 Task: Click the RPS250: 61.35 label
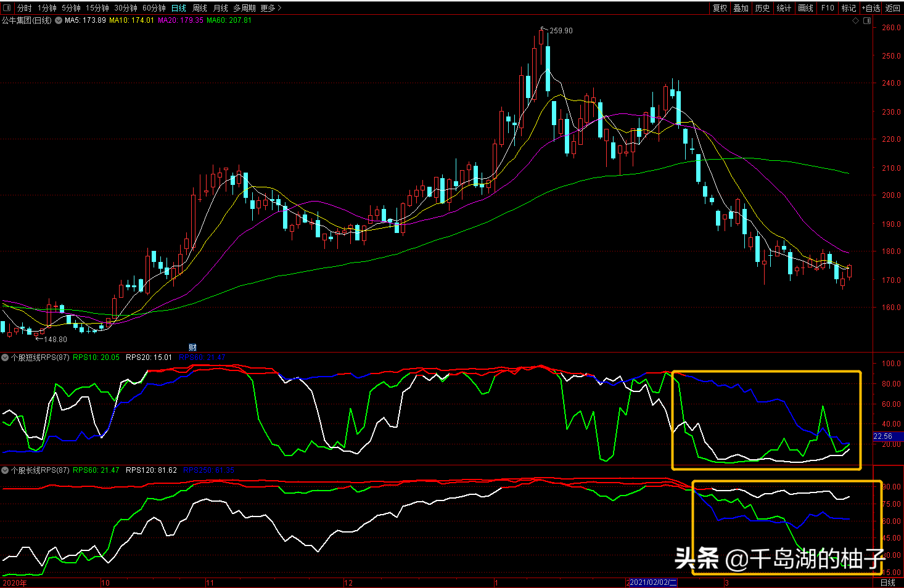[x=208, y=470]
